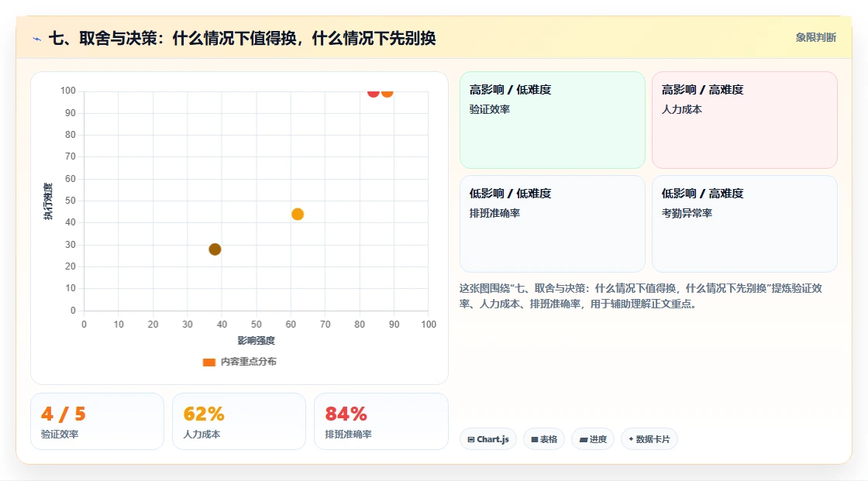Click the section title 七、取舍与决策
The width and height of the screenshot is (868, 481).
pos(243,38)
